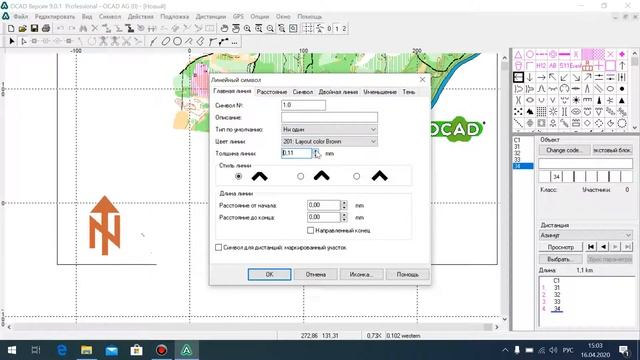Image resolution: width=640 pixels, height=360 pixels.
Task: Click the Иконка... button
Action: pyautogui.click(x=361, y=274)
